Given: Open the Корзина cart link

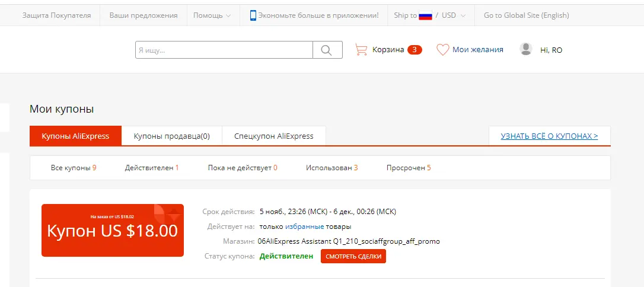Looking at the screenshot, I should coord(388,50).
